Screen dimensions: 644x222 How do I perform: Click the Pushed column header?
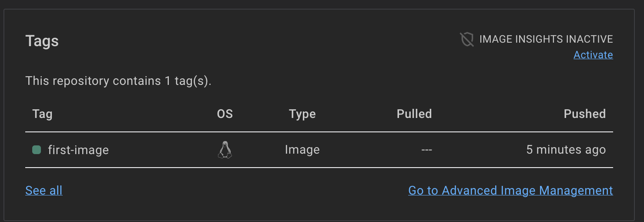pos(584,114)
